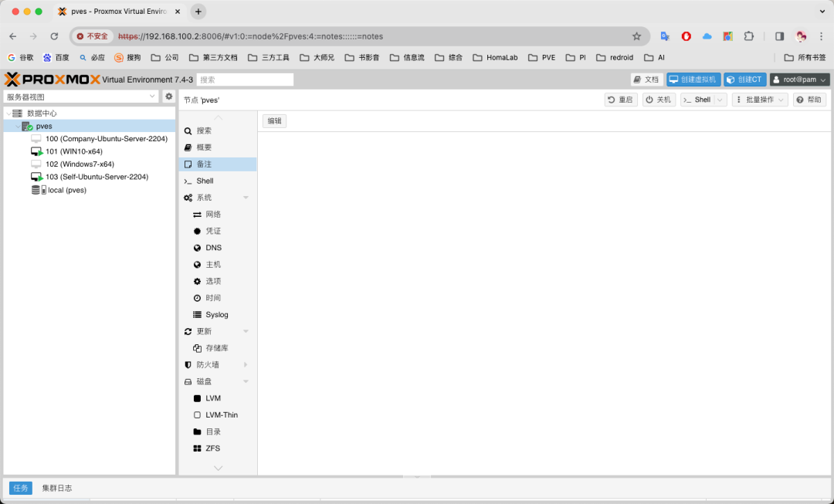The width and height of the screenshot is (834, 504).
Task: Open Syslog from the system submenu
Action: 216,315
